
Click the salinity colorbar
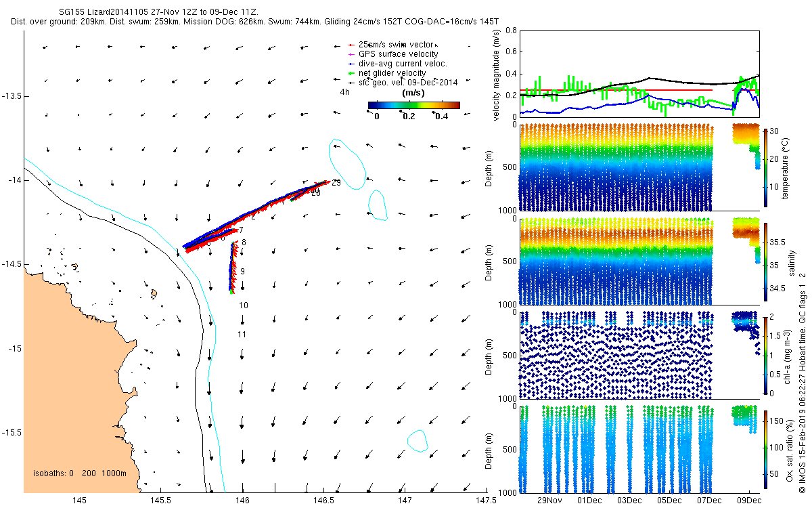[765, 261]
